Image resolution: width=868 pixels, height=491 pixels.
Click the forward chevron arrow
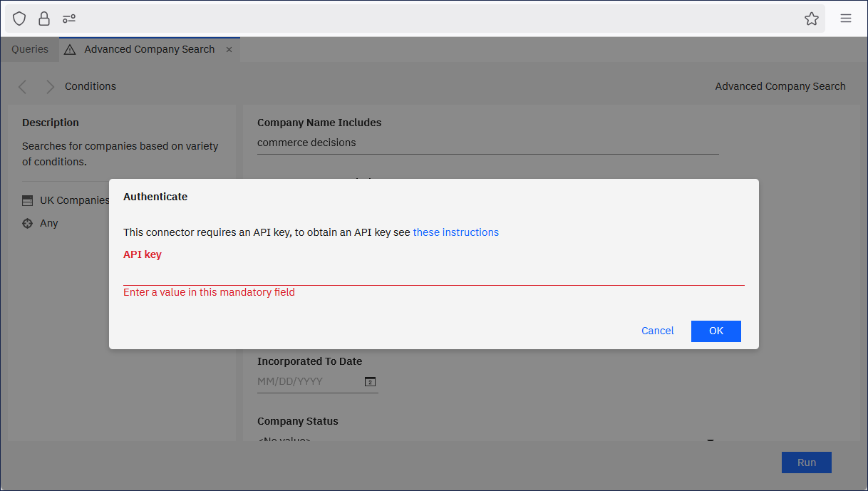(x=50, y=87)
